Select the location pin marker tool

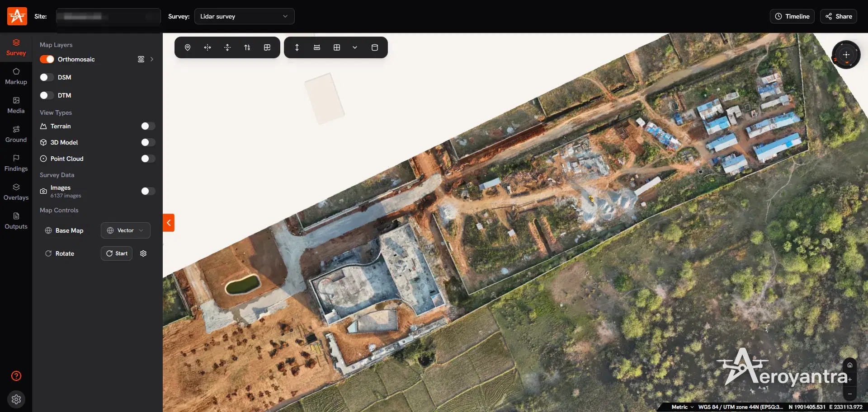point(188,47)
